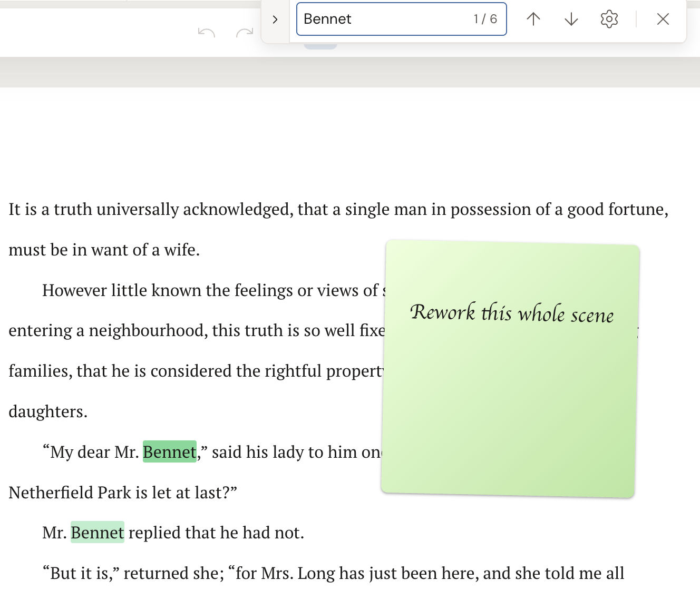Close the find bar
Image resolution: width=700 pixels, height=590 pixels.
[663, 19]
